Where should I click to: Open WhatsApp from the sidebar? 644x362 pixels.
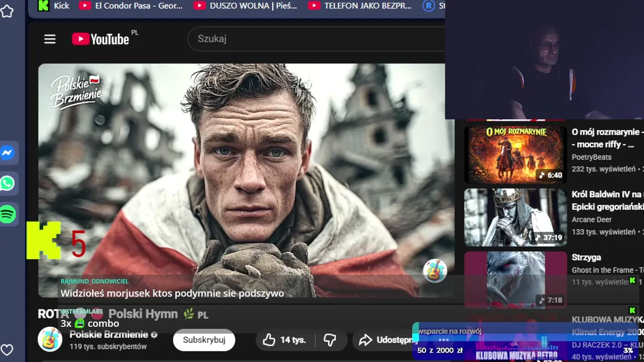[8, 184]
